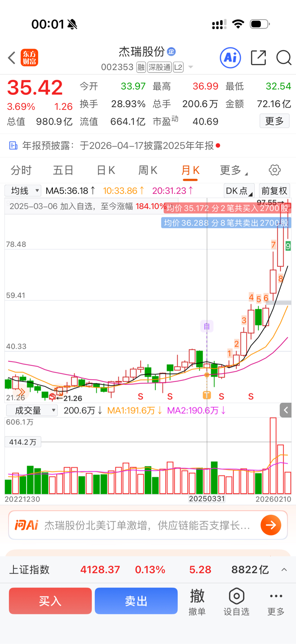The height and width of the screenshot is (644, 296).
Task: Tap the orange arrow send button
Action: [271, 525]
